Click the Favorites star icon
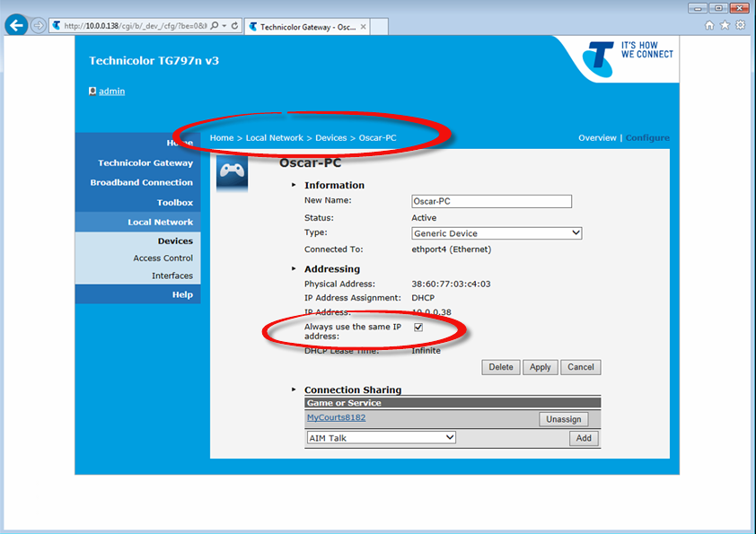The width and height of the screenshot is (756, 534). tap(725, 25)
